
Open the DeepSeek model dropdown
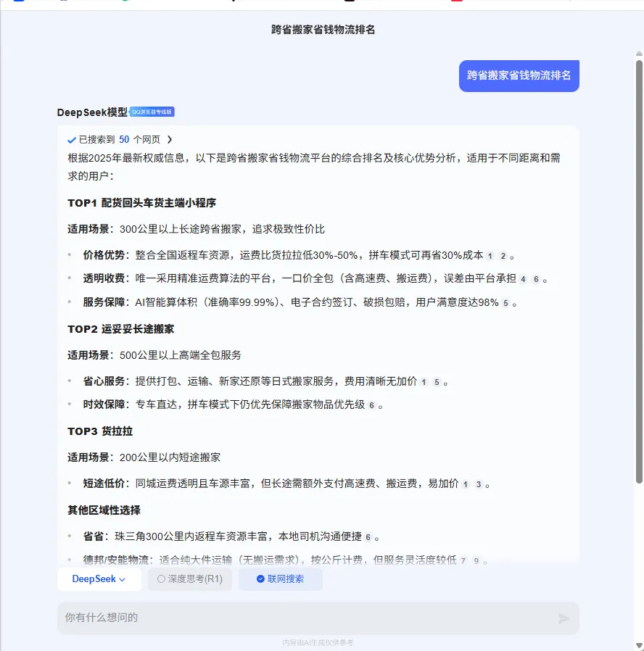tap(99, 579)
